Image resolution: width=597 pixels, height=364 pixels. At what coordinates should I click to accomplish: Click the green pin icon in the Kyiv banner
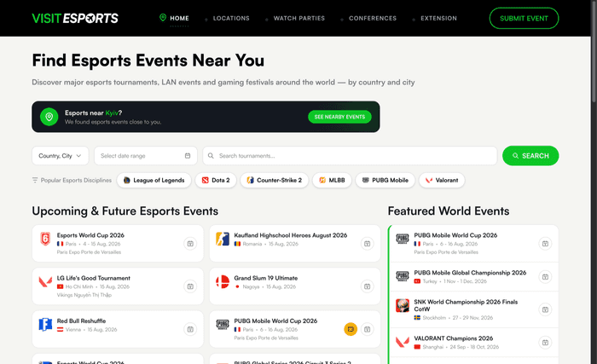49,117
